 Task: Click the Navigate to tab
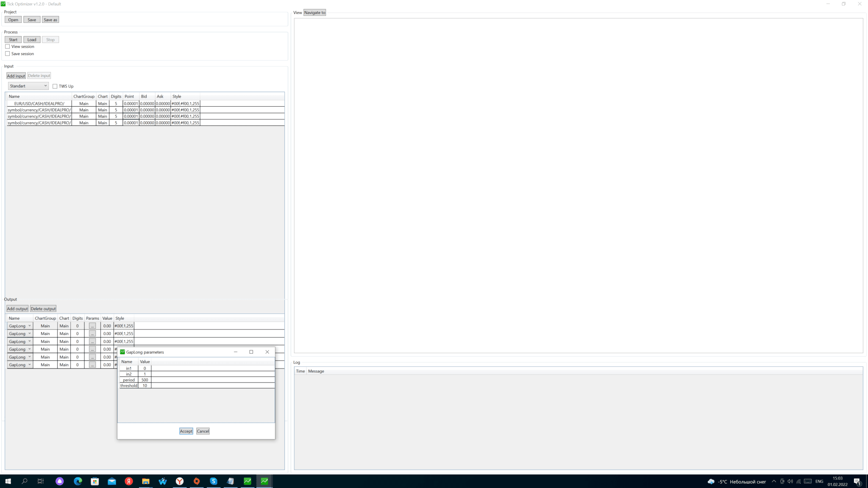point(314,13)
